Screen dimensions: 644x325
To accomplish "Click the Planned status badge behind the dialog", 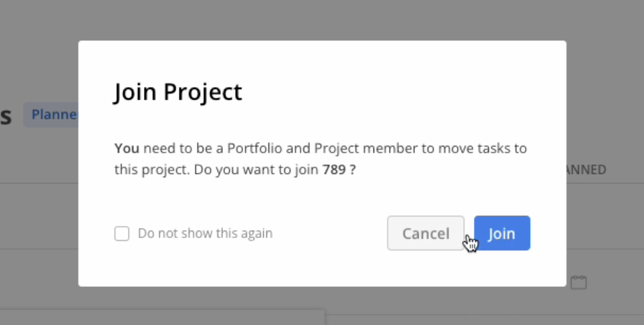I will pyautogui.click(x=52, y=114).
